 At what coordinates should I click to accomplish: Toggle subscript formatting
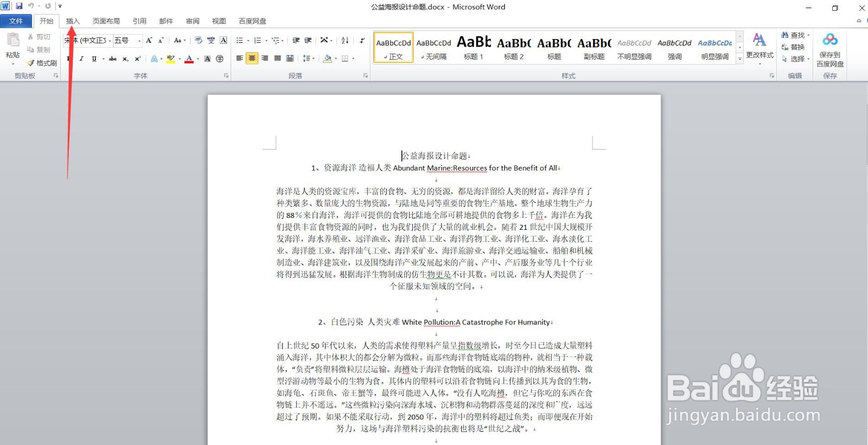[125, 59]
